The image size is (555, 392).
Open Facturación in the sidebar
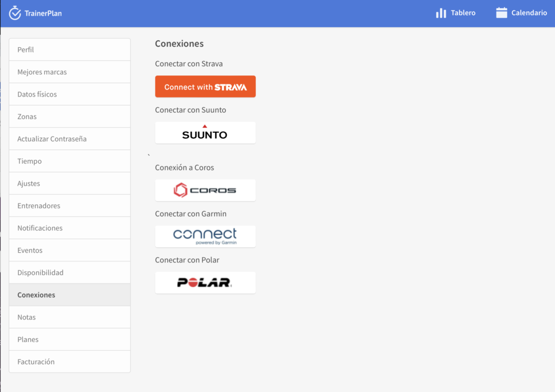coord(69,362)
